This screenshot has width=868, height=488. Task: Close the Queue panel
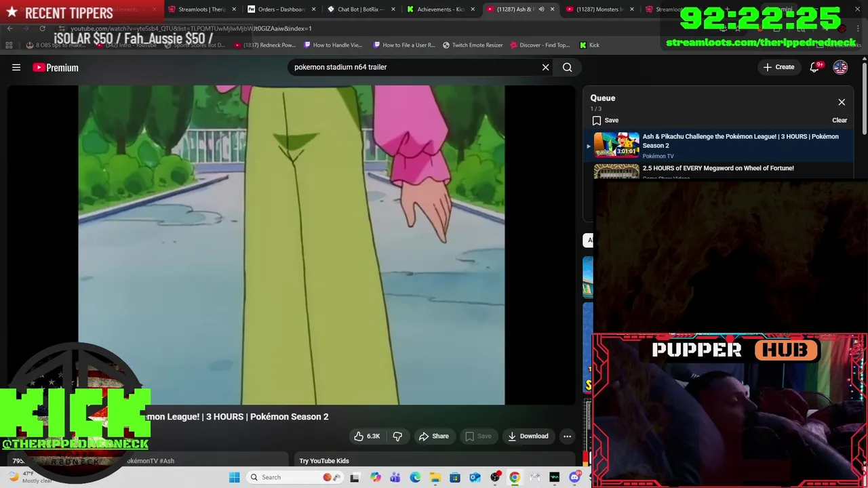[842, 102]
